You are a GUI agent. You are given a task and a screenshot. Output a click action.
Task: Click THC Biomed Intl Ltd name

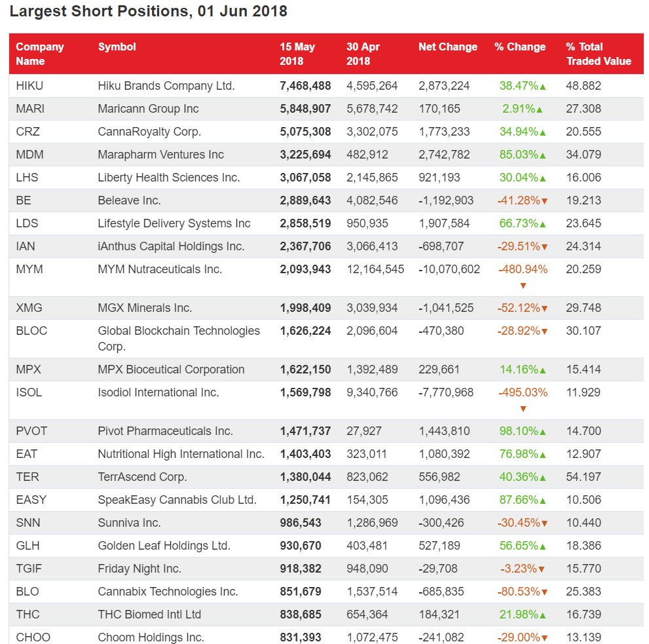[x=149, y=615]
